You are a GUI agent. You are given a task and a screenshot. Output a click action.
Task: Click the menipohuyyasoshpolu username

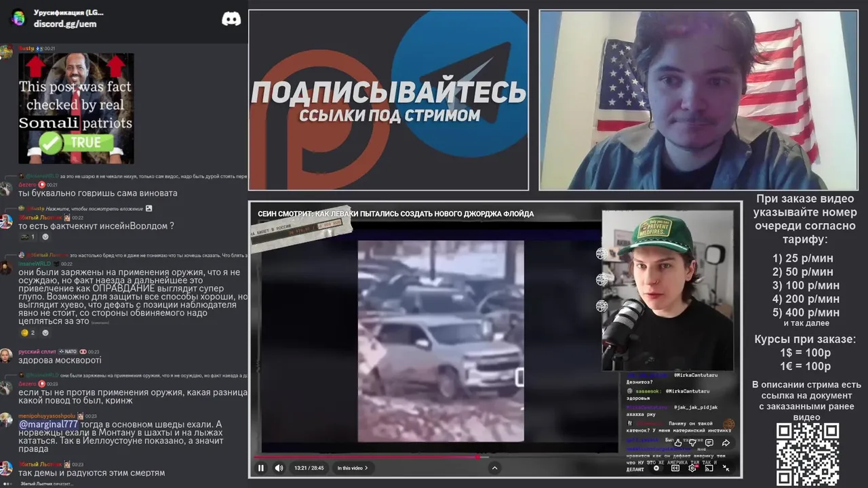[x=47, y=416]
